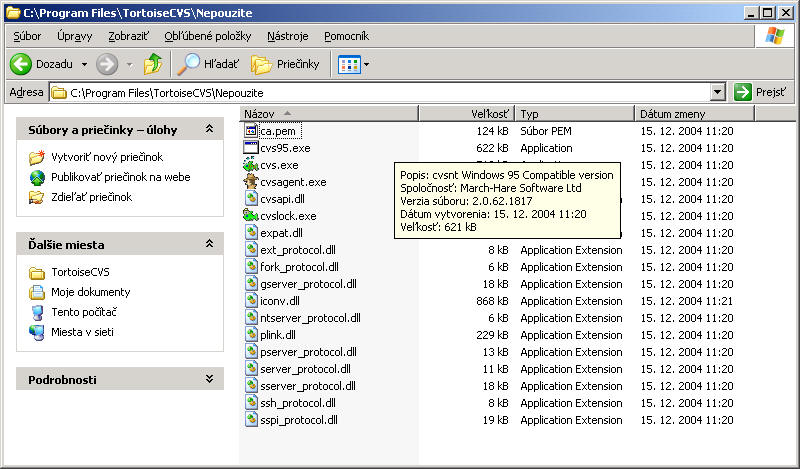
Task: Go back with the Dozadu arrow icon
Action: [21, 64]
